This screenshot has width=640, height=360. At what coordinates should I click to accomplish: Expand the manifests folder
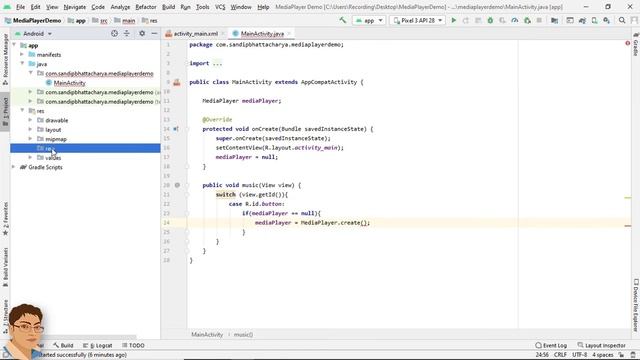[22, 54]
